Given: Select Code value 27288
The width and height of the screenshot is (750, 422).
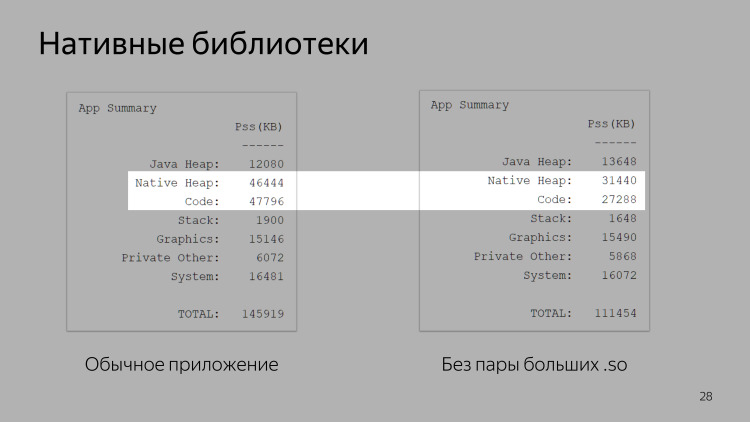Looking at the screenshot, I should point(619,199).
